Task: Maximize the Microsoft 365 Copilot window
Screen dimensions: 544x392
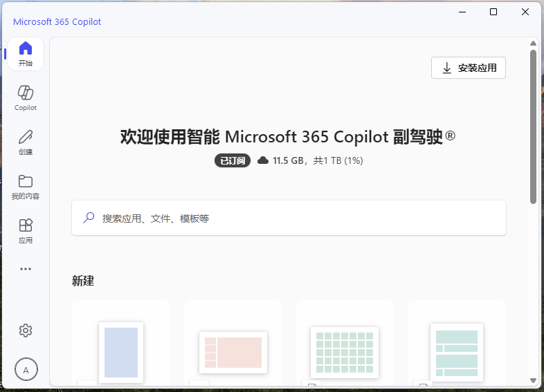Action: point(493,12)
